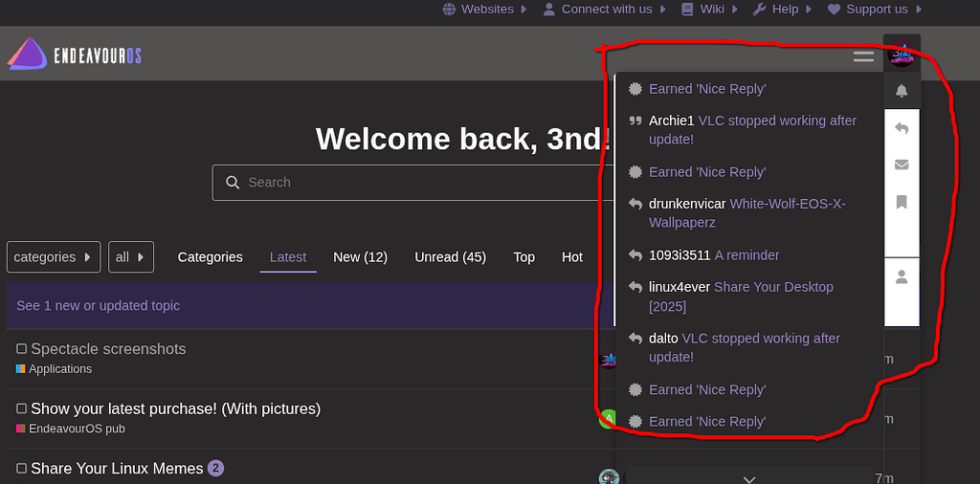Open the Hot topics tab
Viewport: 980px width, 484px height.
572,257
